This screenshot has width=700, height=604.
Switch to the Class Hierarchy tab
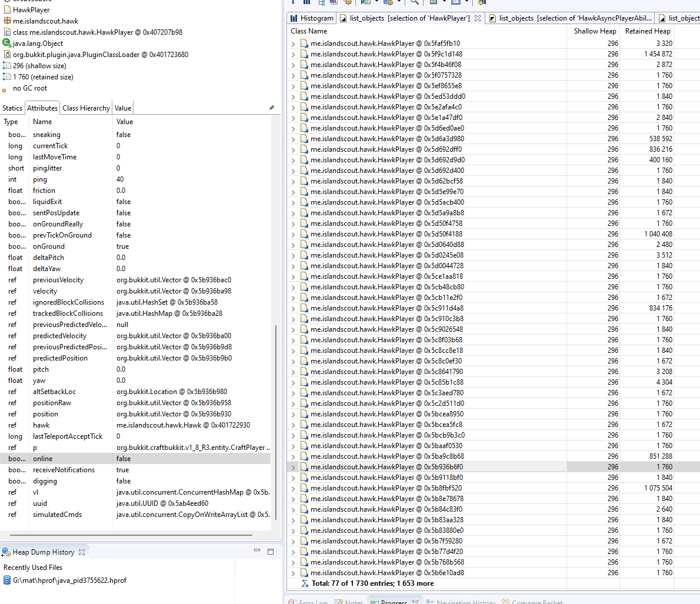point(85,108)
